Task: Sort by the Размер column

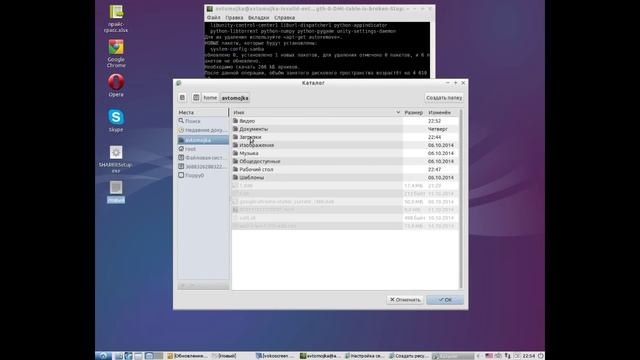Action: pyautogui.click(x=414, y=112)
